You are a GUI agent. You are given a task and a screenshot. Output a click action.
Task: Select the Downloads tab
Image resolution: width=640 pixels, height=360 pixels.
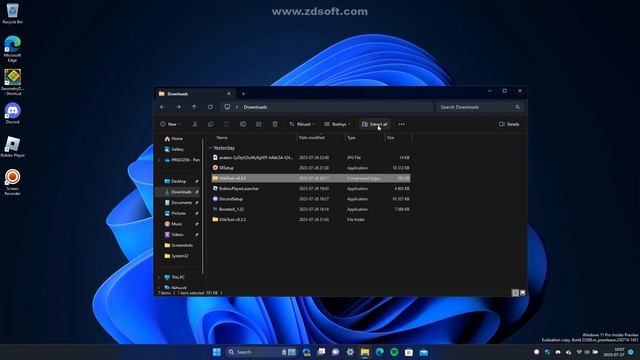(195, 93)
